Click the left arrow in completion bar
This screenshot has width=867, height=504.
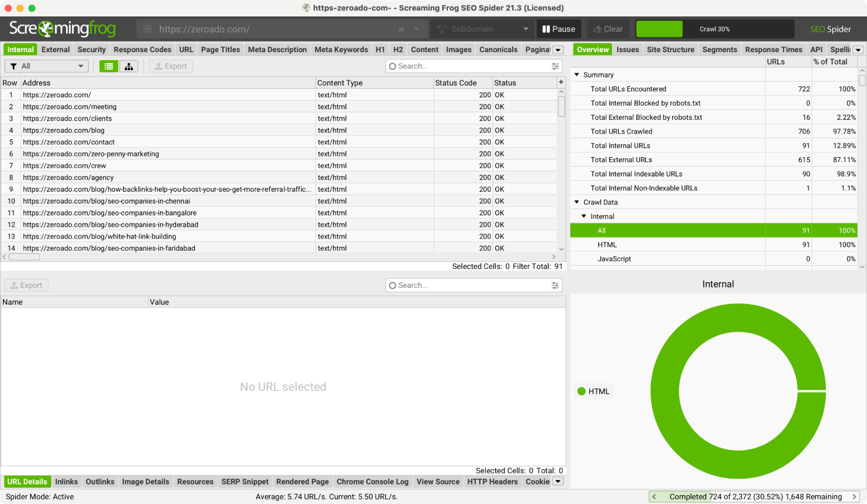(x=654, y=497)
